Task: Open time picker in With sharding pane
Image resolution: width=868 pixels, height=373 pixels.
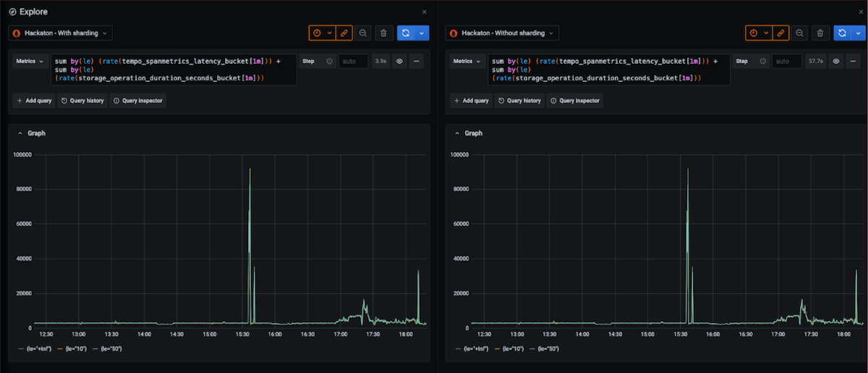Action: 322,33
